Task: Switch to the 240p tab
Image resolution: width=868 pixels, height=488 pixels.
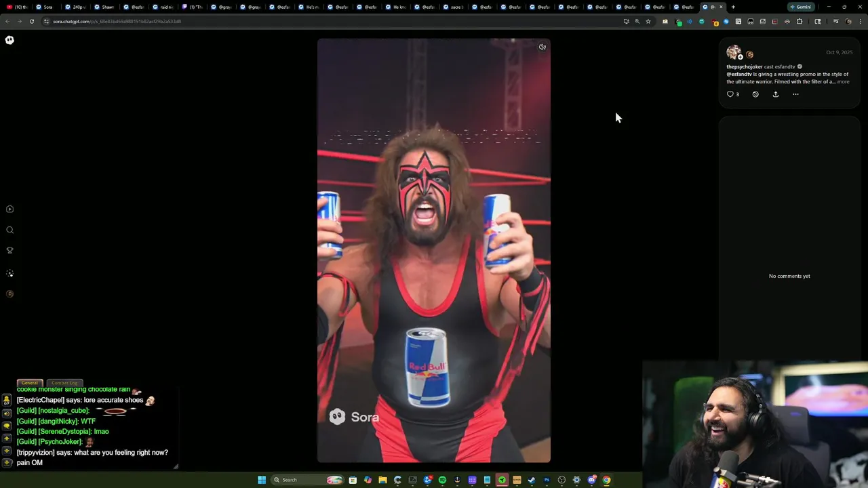Action: coord(75,7)
